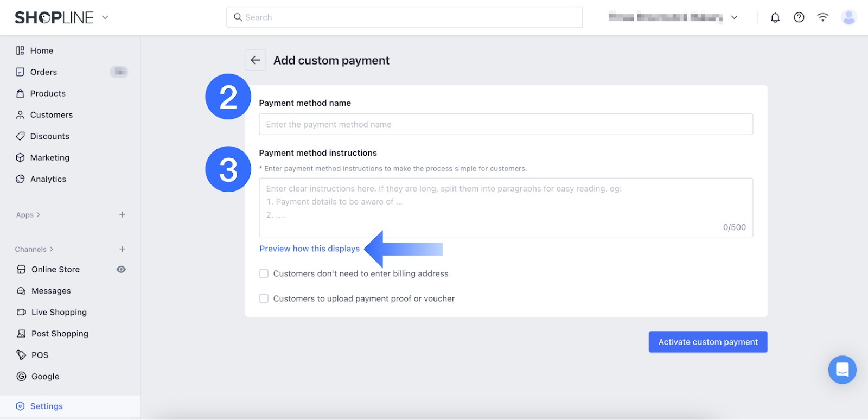Click the user avatar icon
Image resolution: width=868 pixels, height=420 pixels.
pyautogui.click(x=848, y=17)
